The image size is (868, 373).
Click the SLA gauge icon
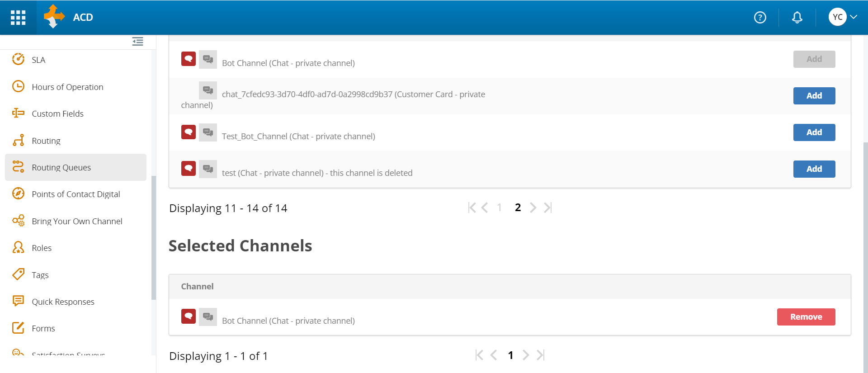tap(18, 59)
